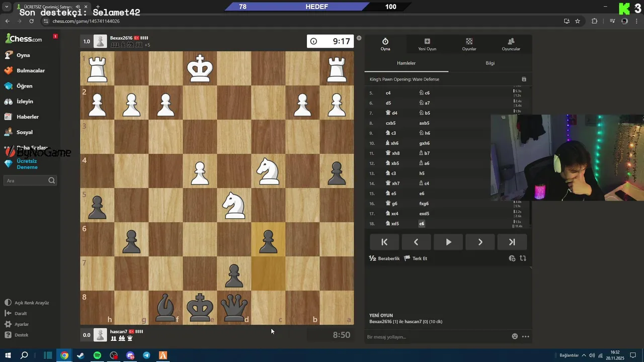644x362 pixels.
Task: Switch to the Bilgi subtab
Action: pyautogui.click(x=490, y=63)
